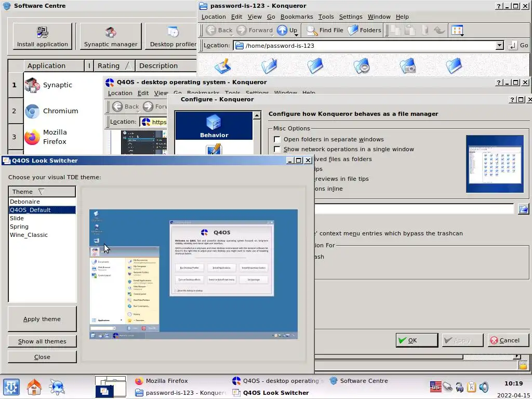
Task: Sort by the Rating column header
Action: tap(114, 66)
